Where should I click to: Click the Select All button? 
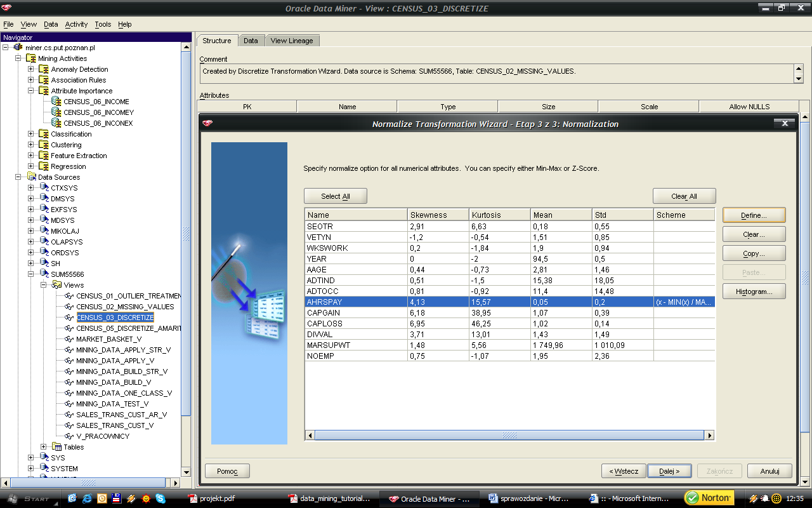[336, 196]
